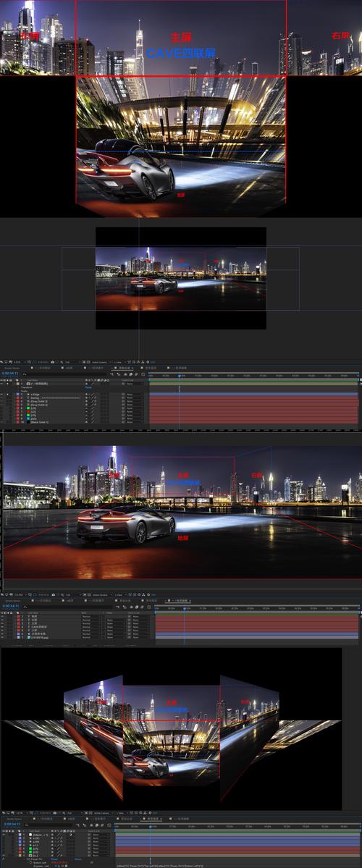The height and width of the screenshot is (868, 362).
Task: Click current time display in middle timeline
Action: (11, 606)
